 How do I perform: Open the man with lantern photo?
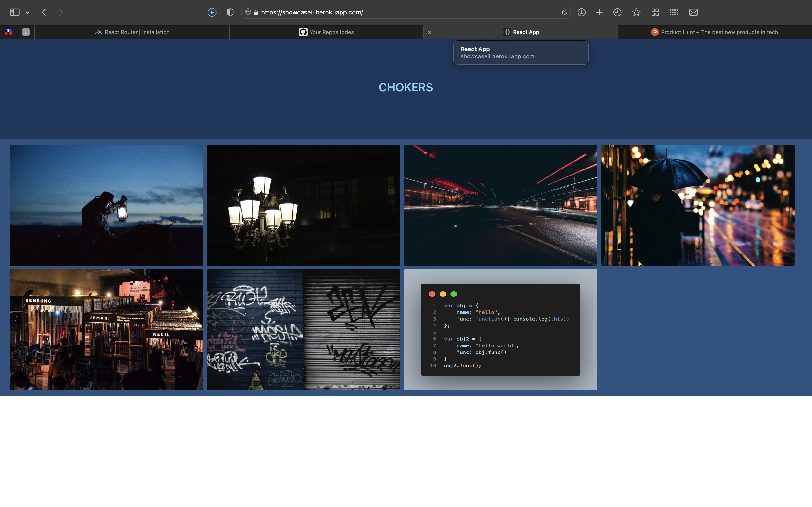pyautogui.click(x=106, y=205)
